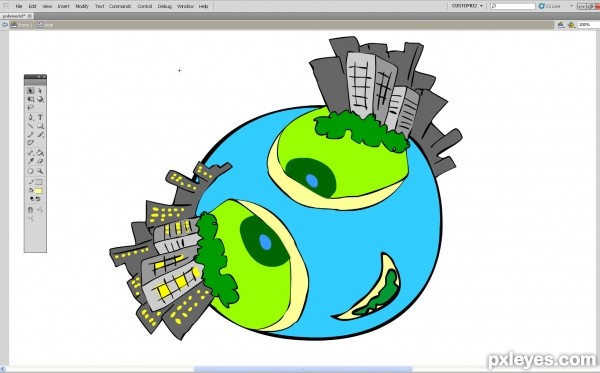Screen dimensions: 600x373
Task: Open the Commands menu
Action: (x=120, y=7)
